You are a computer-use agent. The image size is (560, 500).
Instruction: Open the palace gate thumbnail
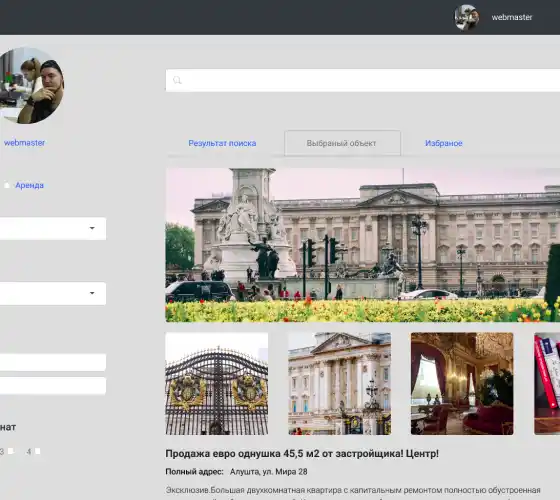click(x=217, y=384)
